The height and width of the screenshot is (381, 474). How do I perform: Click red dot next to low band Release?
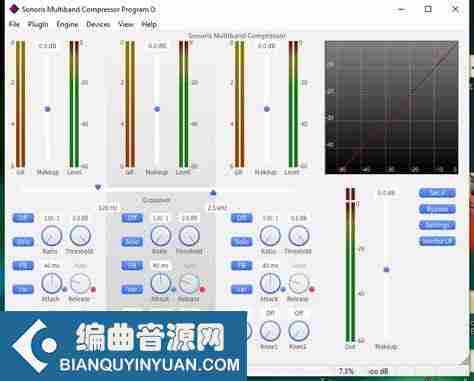(x=93, y=289)
